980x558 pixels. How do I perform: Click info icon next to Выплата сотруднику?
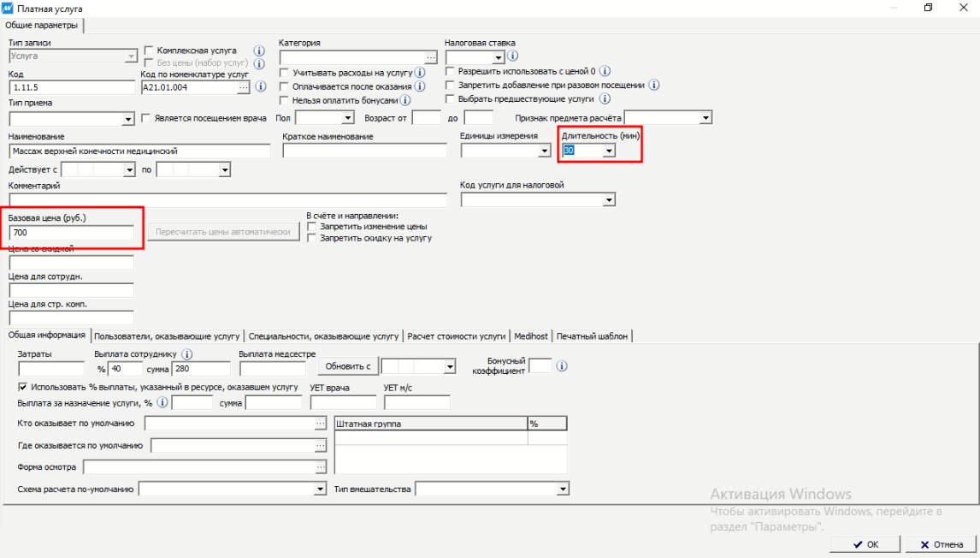187,353
